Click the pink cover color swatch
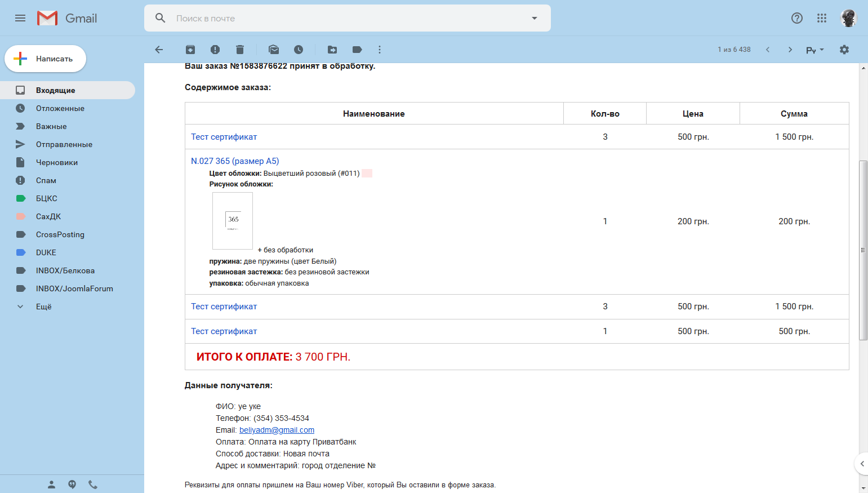 pyautogui.click(x=367, y=174)
